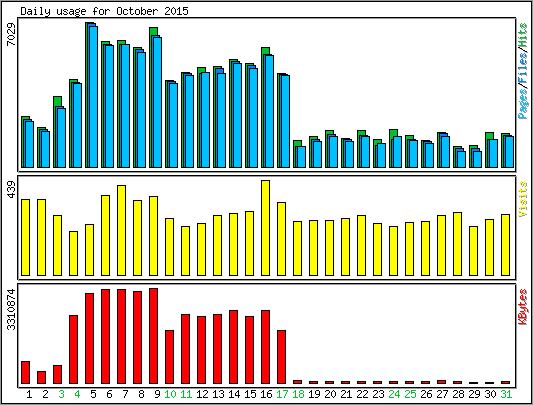Click the Pages/Files/Hits legend text
This screenshot has width=533, height=405.
pos(523,71)
